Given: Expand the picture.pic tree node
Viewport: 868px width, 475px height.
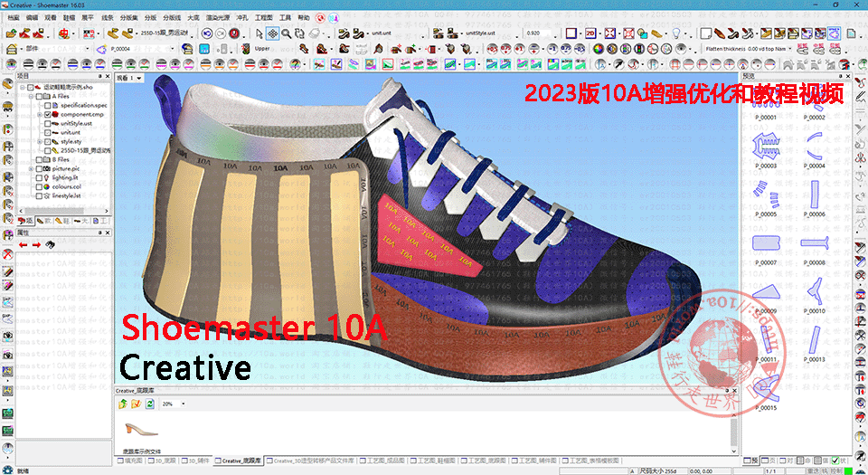Looking at the screenshot, I should click(x=32, y=169).
